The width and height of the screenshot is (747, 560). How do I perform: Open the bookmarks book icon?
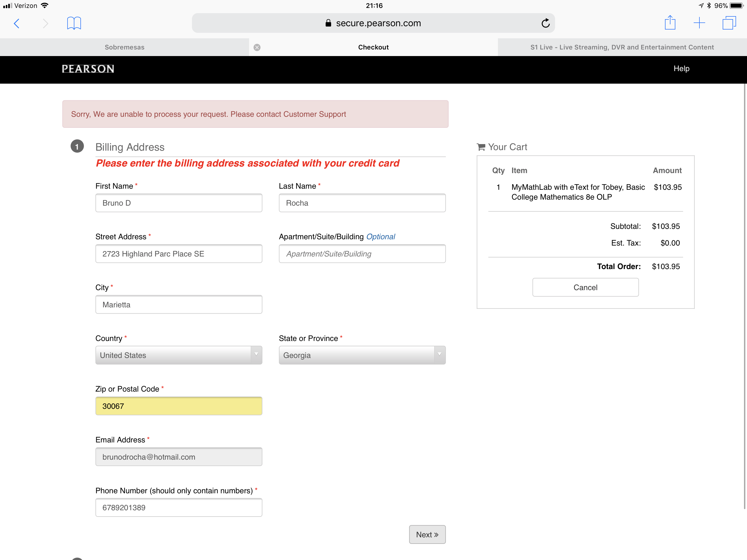pos(74,23)
